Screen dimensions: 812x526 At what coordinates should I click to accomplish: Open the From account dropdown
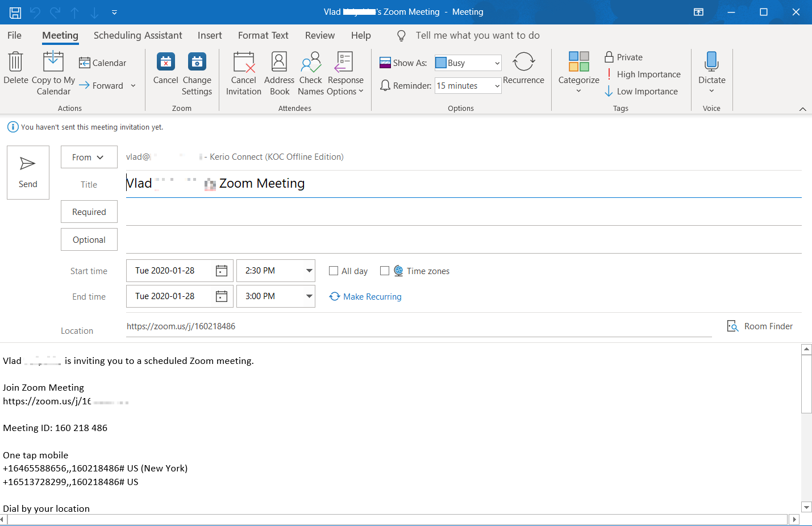click(x=89, y=157)
